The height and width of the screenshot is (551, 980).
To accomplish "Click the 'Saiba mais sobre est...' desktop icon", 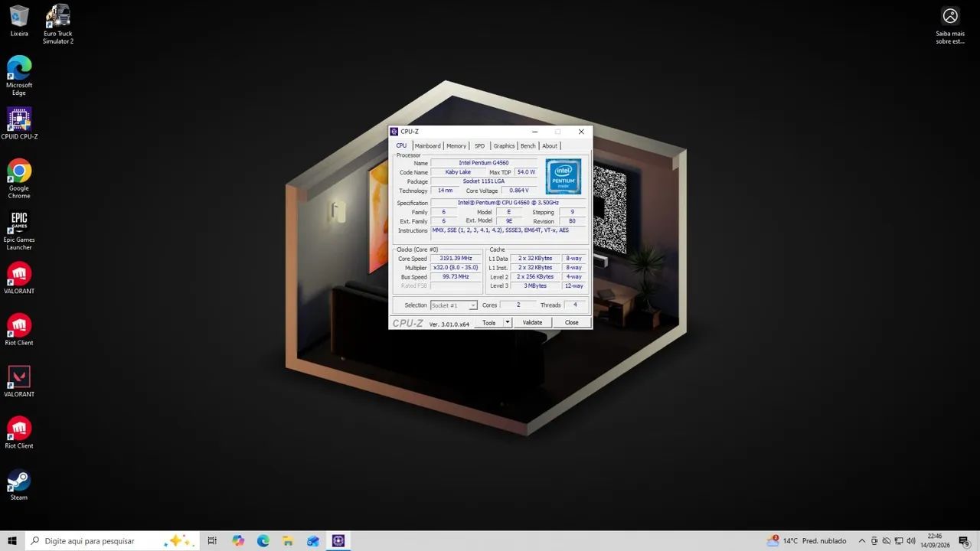I will coord(950,25).
